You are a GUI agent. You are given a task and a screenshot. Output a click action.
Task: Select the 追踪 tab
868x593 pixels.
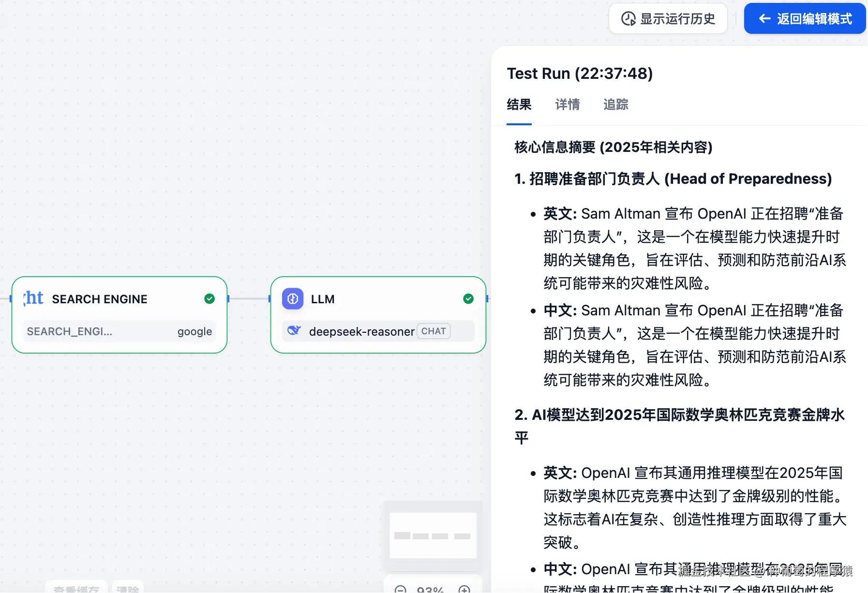[x=615, y=104]
